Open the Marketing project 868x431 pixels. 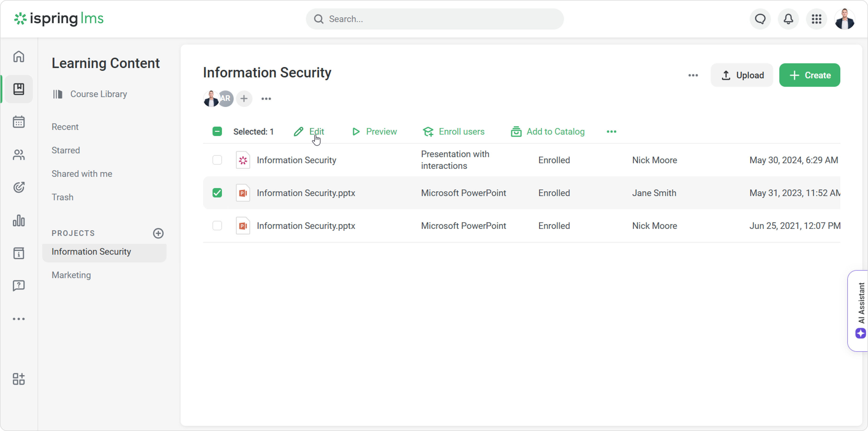point(71,275)
